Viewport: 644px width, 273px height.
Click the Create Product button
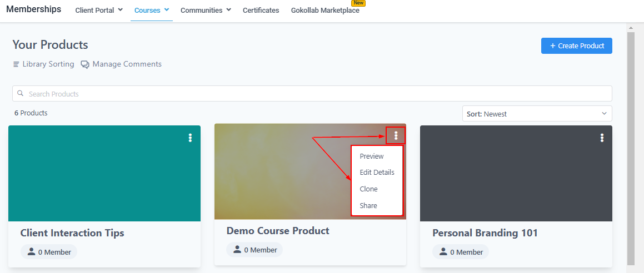(x=576, y=46)
